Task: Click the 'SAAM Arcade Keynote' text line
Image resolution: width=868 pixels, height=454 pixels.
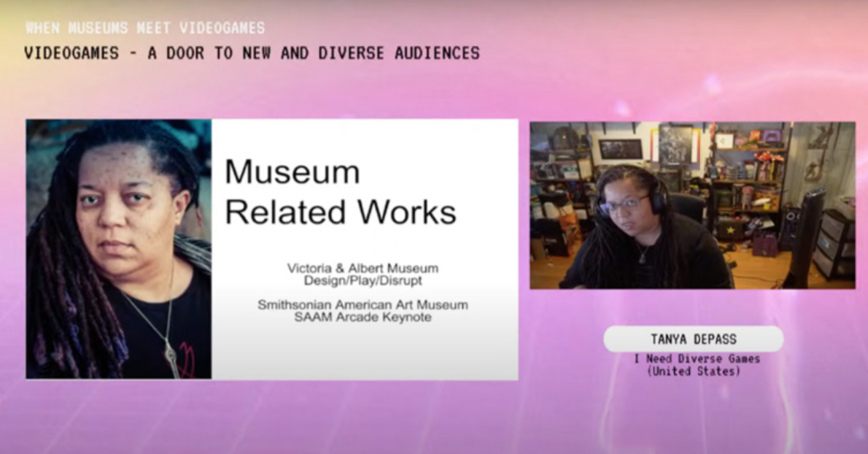Action: point(363,318)
